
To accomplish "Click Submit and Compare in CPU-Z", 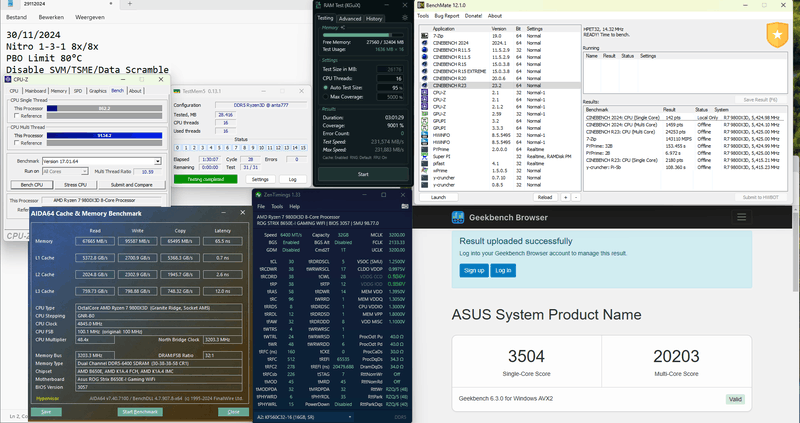I will click(132, 185).
